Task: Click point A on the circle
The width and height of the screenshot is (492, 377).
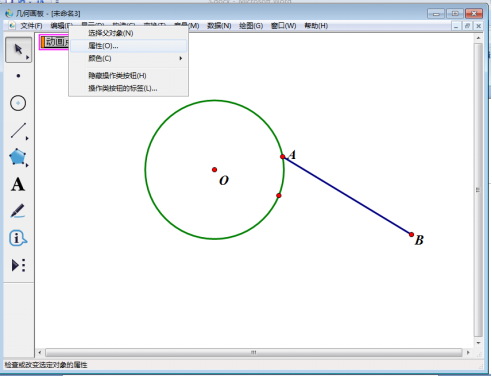Action: [x=283, y=157]
